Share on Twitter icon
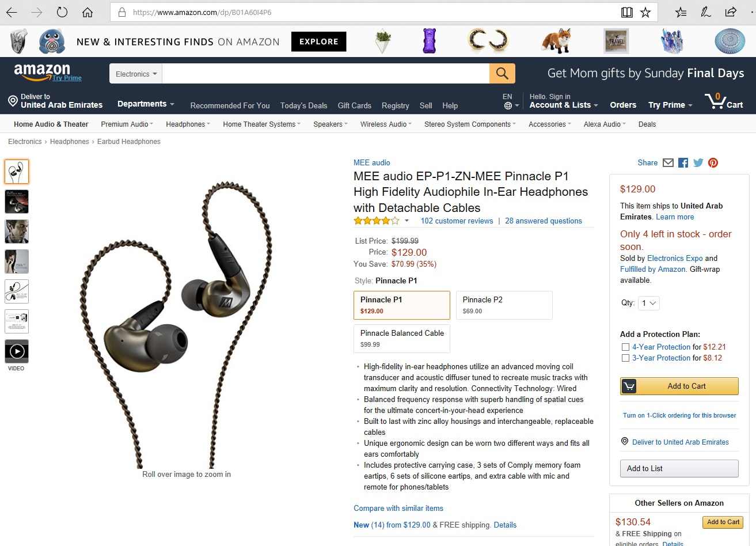Image resolution: width=756 pixels, height=546 pixels. point(698,163)
